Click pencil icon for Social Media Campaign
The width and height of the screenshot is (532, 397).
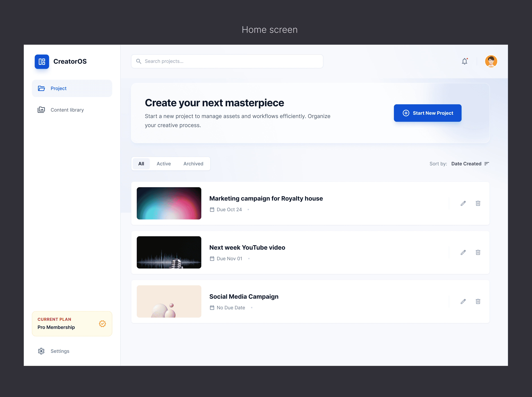[x=463, y=301]
